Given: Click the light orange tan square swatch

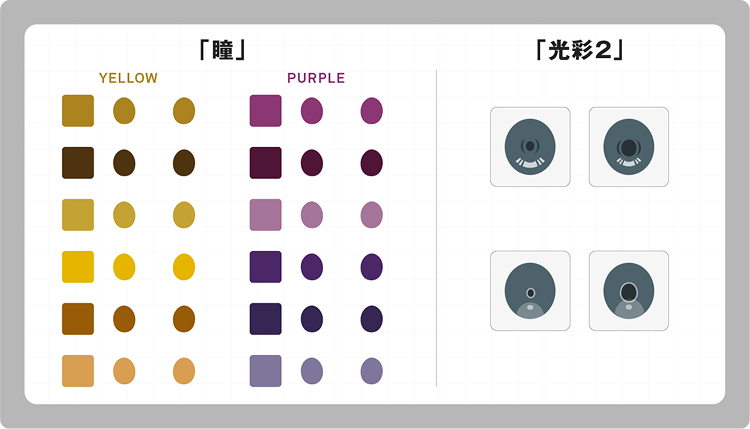Looking at the screenshot, I should 78,371.
